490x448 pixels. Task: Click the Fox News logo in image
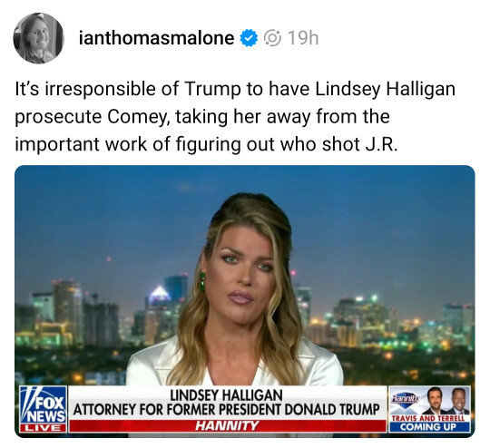tap(44, 405)
